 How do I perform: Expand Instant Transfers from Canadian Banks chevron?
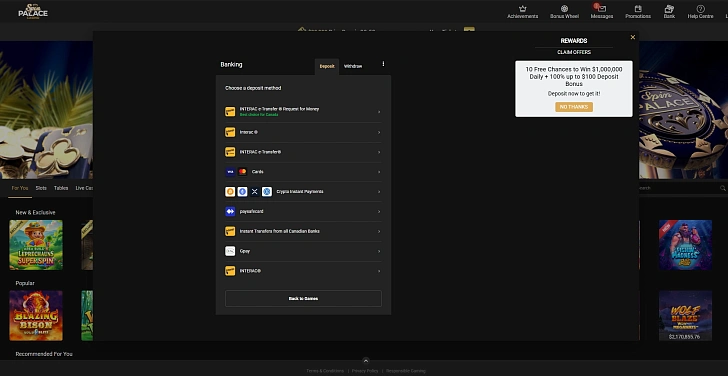point(379,231)
